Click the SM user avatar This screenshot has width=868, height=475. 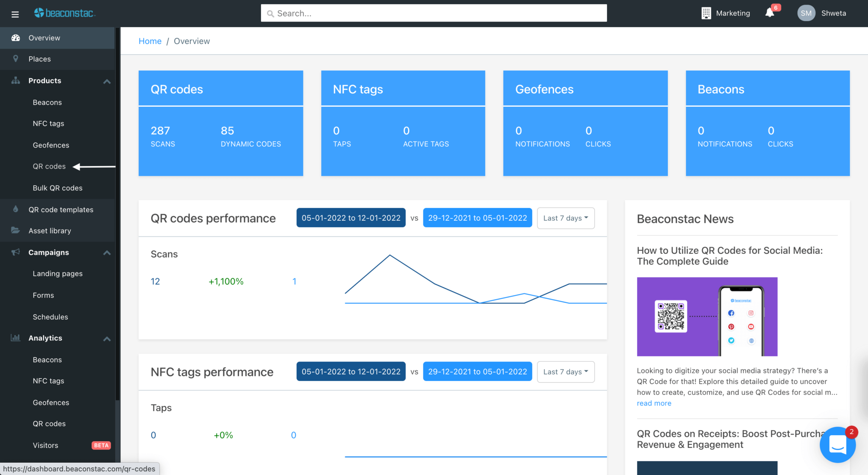pos(806,13)
